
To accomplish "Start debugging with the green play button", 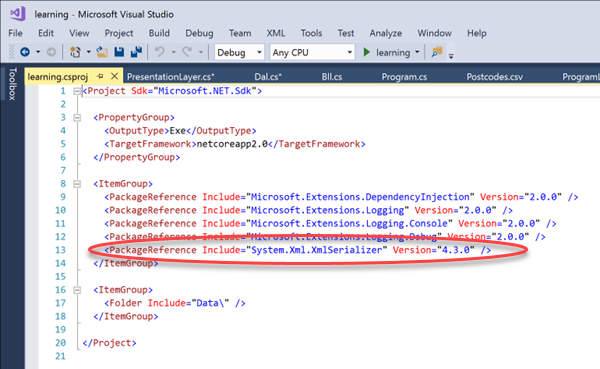I will tap(367, 52).
